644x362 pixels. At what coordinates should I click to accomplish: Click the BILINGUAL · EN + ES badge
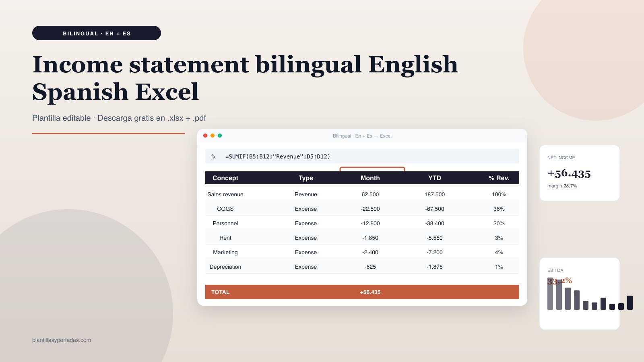pyautogui.click(x=97, y=33)
